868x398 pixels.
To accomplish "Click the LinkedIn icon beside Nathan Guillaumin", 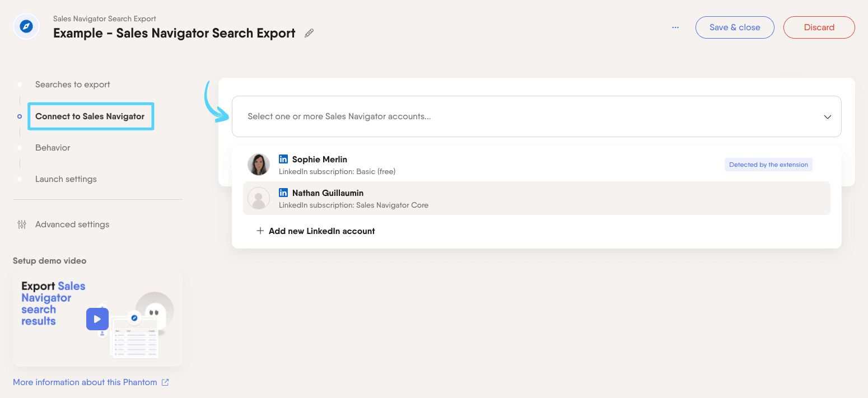I will tap(283, 193).
